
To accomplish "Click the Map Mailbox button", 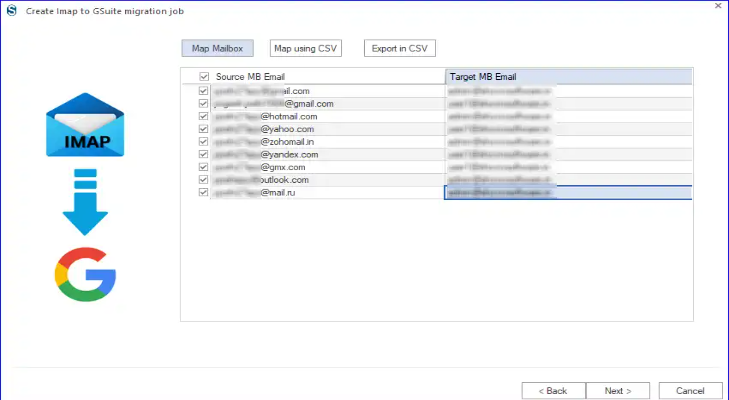I will pyautogui.click(x=218, y=48).
